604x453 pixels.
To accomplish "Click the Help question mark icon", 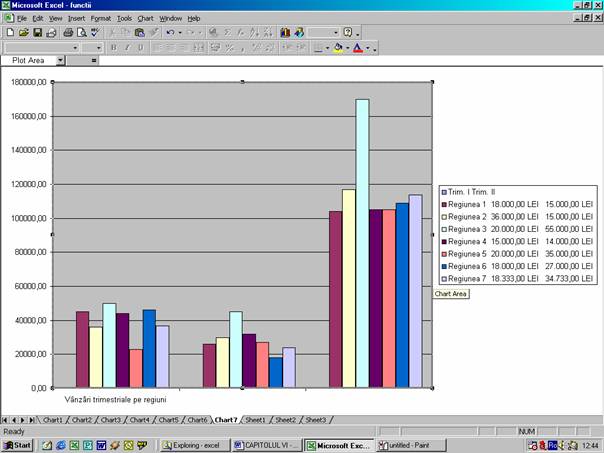I will click(346, 32).
